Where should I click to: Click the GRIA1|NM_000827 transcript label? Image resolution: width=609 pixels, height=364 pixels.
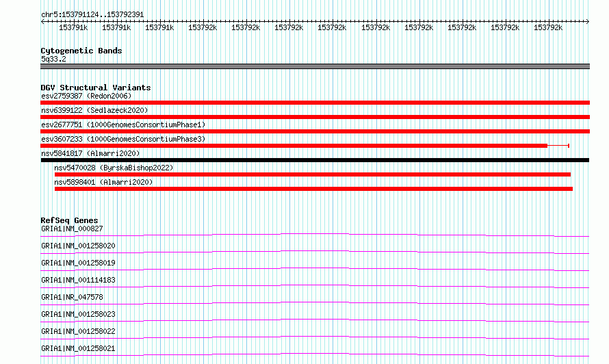(72, 229)
